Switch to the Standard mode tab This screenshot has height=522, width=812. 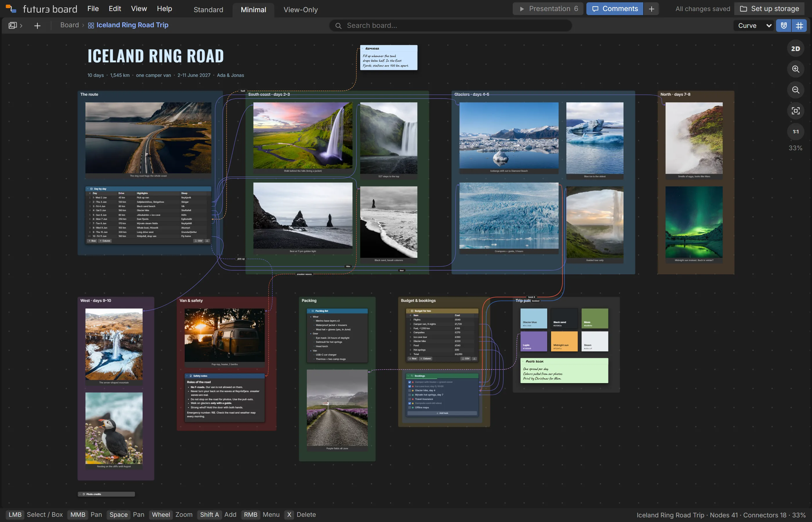click(208, 10)
